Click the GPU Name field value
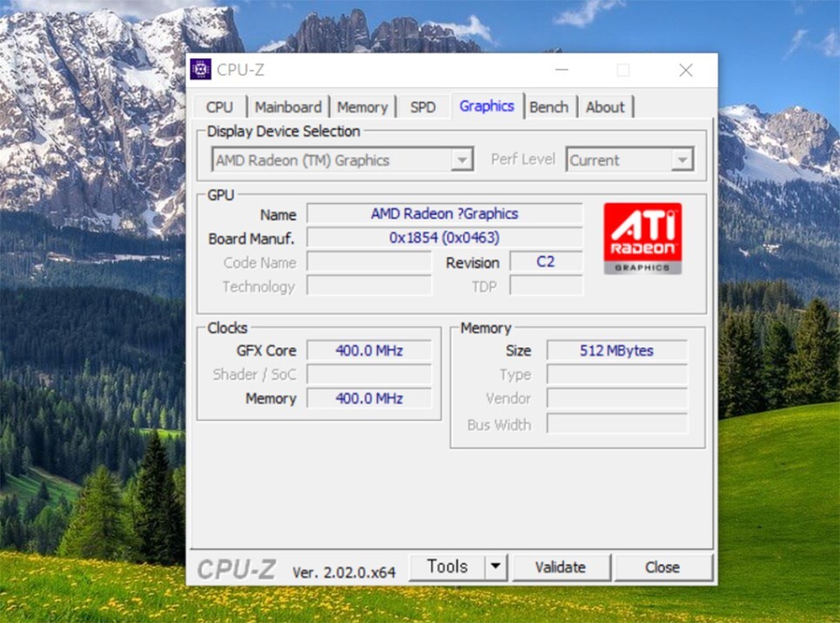 point(444,213)
